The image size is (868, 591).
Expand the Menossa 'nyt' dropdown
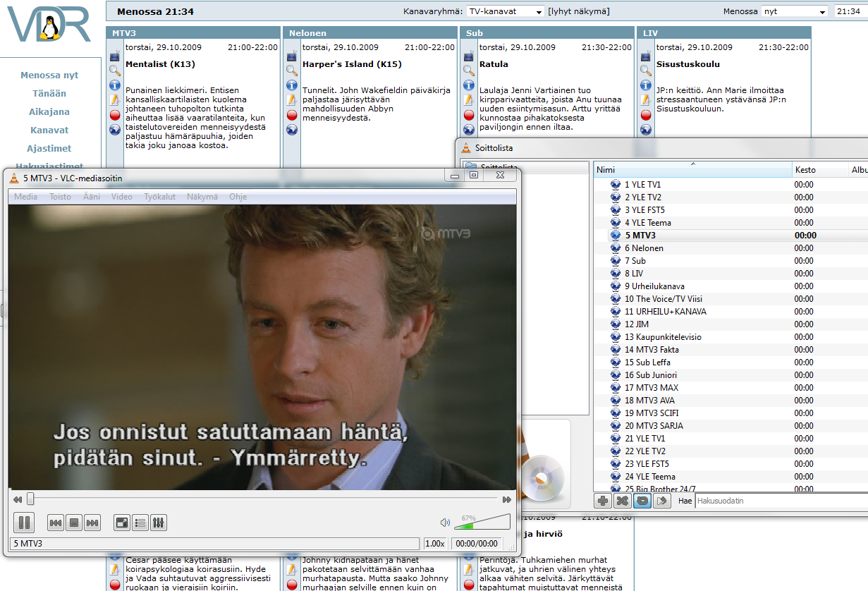click(794, 11)
